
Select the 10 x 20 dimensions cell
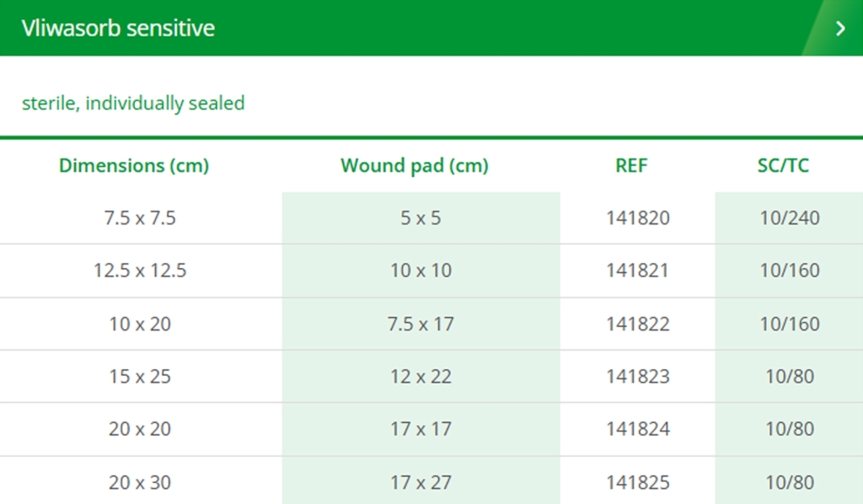tap(140, 324)
